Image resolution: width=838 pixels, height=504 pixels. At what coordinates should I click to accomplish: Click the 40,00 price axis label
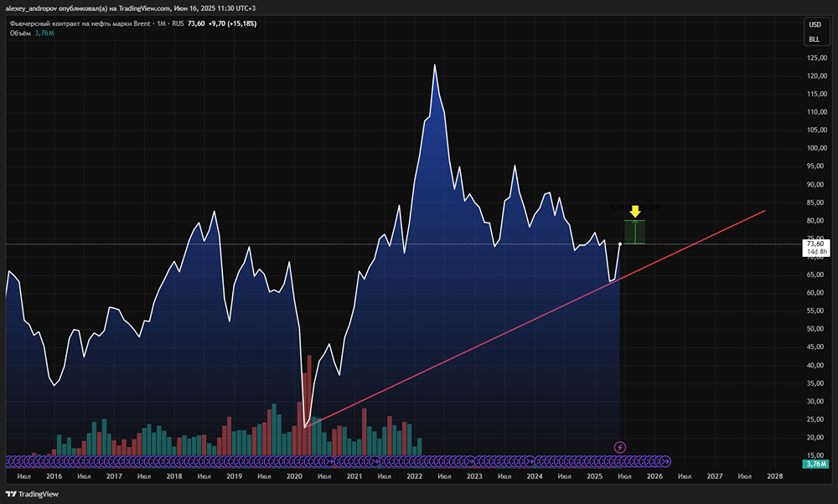click(816, 365)
